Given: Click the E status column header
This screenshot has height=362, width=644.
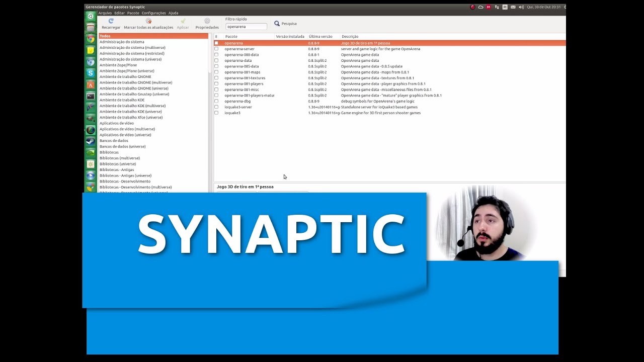Looking at the screenshot, I should [x=216, y=37].
